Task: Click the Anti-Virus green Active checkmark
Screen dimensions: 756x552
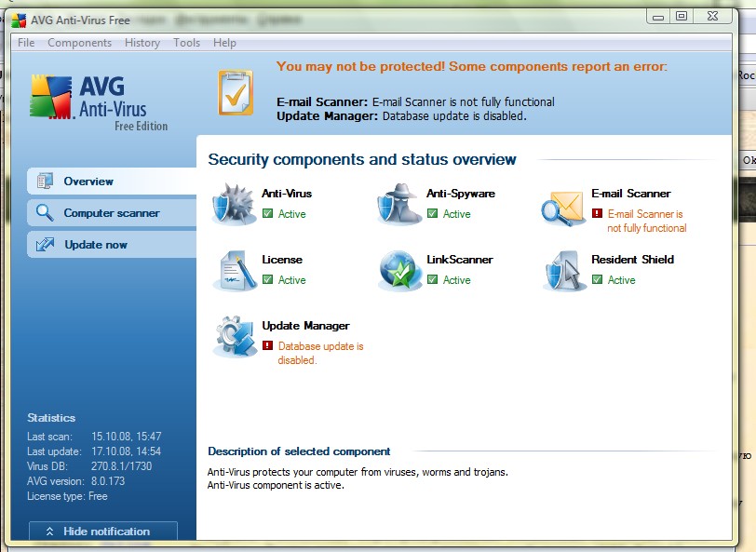Action: tap(267, 213)
